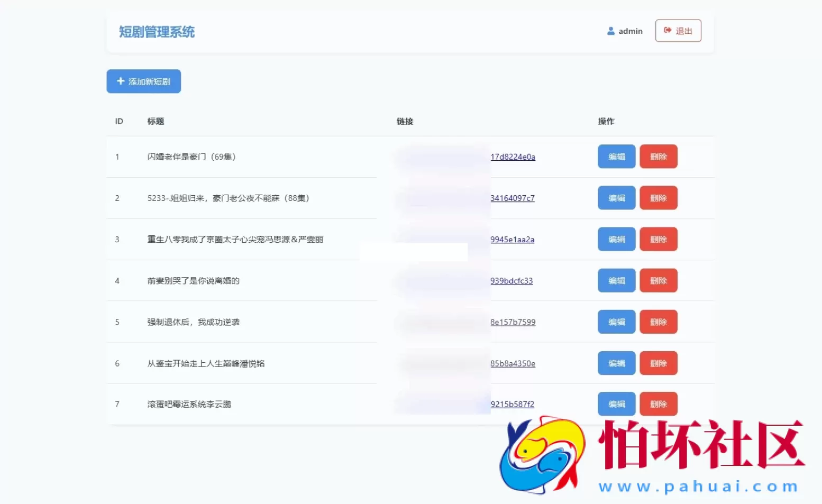Open link 34164097c7 for 姐姐归来 drama
This screenshot has height=504, width=822.
coord(513,198)
